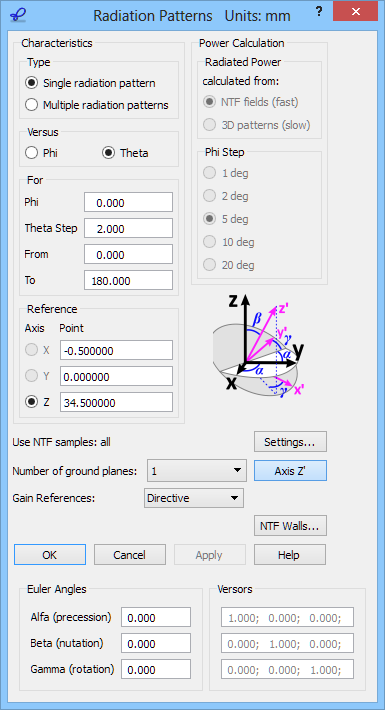385x710 pixels.
Task: Click the question mark help icon
Action: click(x=319, y=12)
